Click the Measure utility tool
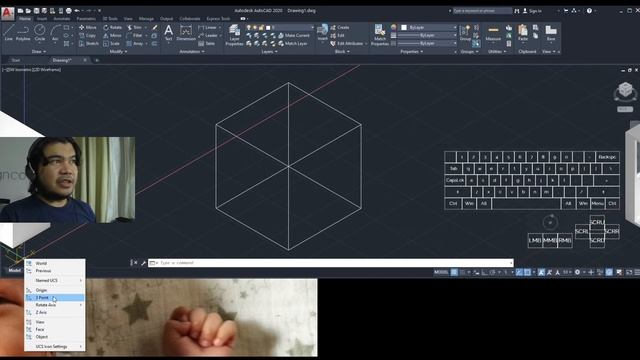This screenshot has height=360, width=640. 493,33
